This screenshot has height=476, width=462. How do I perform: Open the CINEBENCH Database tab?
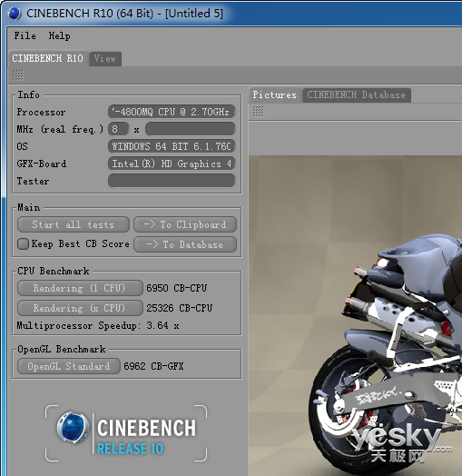(x=356, y=95)
